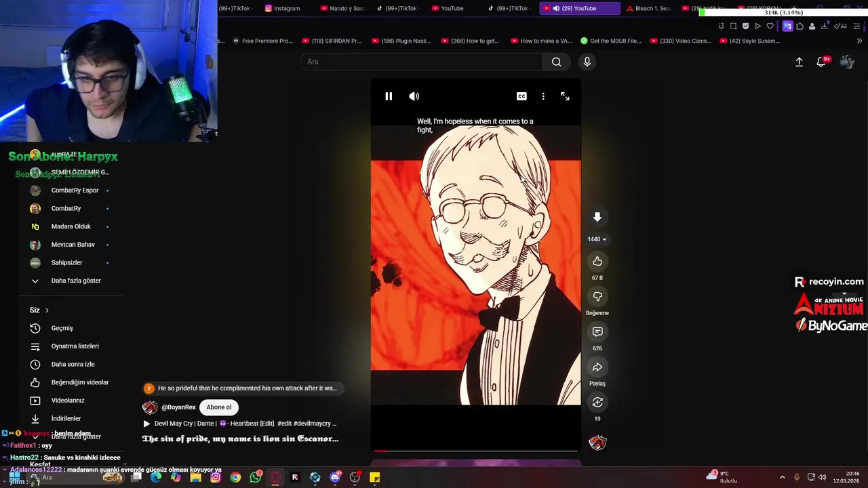Pause the Shorts video
The image size is (868, 488).
coord(389,96)
